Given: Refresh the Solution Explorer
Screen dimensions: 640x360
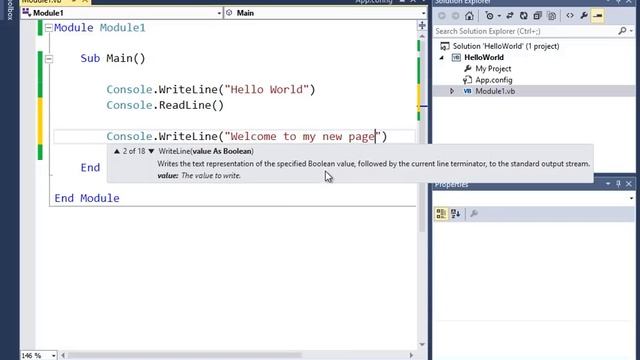Looking at the screenshot, I should point(524,16).
